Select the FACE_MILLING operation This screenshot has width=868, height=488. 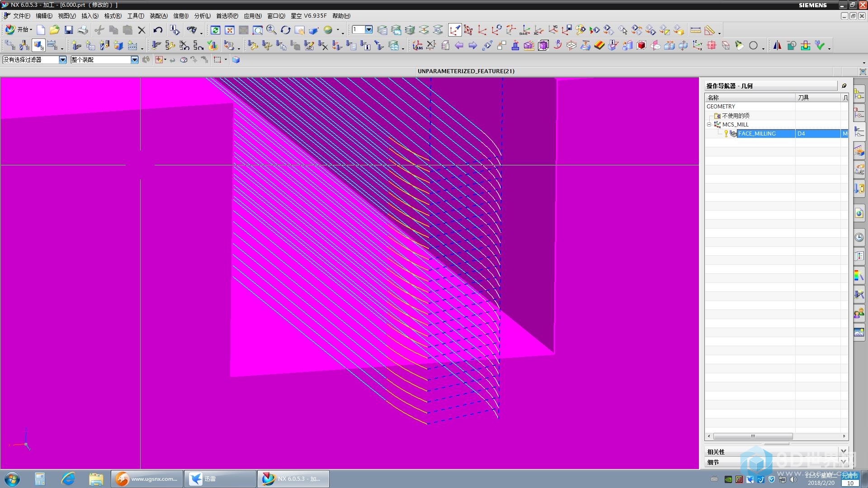(757, 133)
